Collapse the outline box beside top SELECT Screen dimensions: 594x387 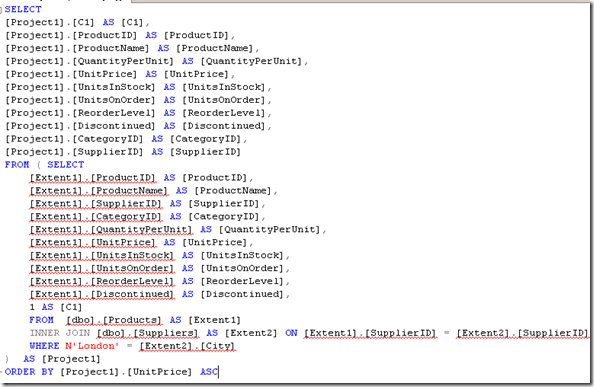pos(2,9)
